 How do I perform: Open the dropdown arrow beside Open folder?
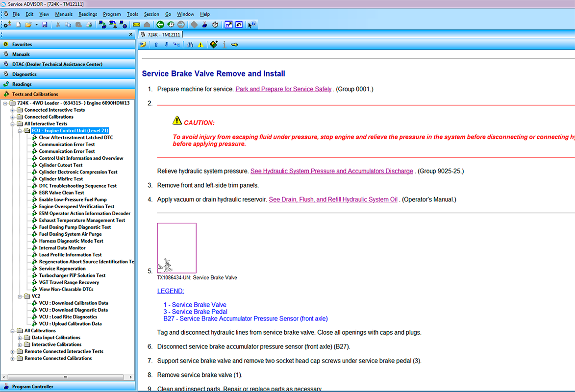pos(36,25)
